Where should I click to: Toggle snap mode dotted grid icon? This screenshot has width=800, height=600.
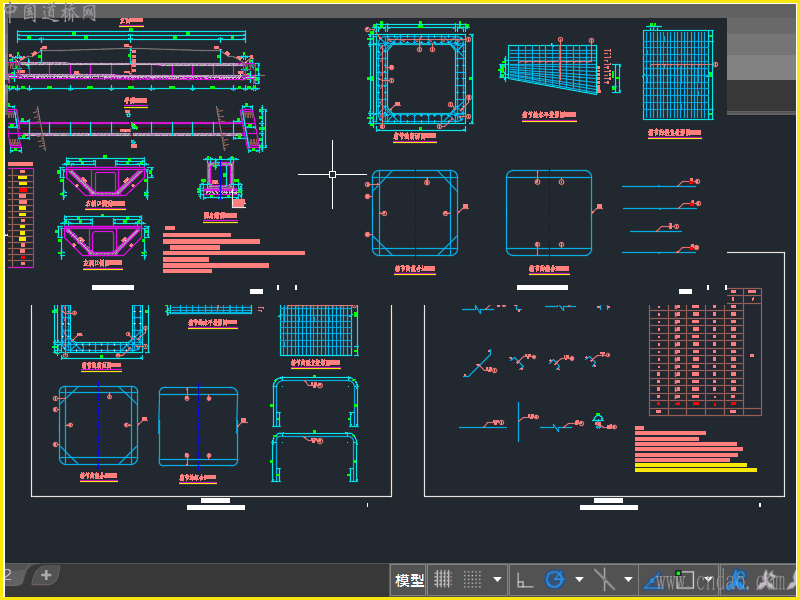click(473, 580)
